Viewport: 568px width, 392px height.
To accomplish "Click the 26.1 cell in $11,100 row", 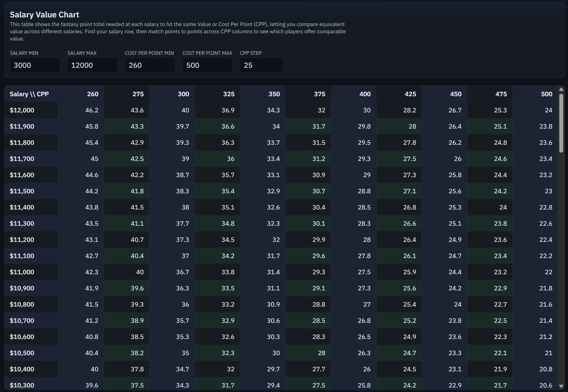I will click(x=399, y=256).
